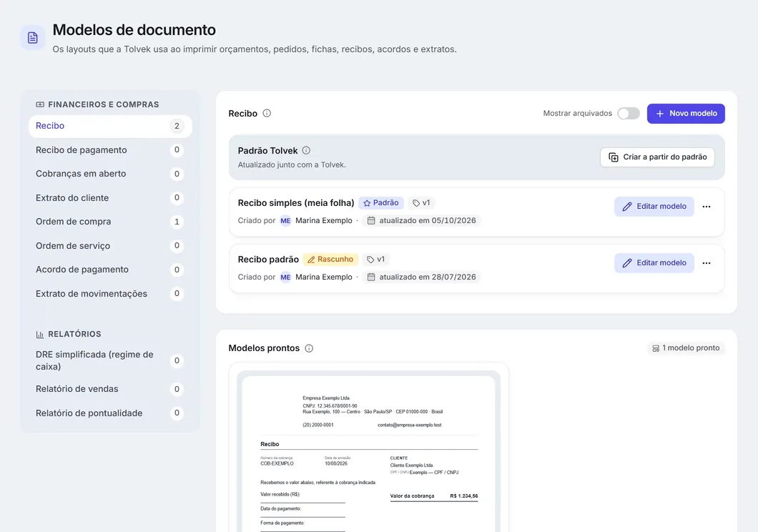Viewport: 758px width, 532px height.
Task: Select Extrato de movimentações category
Action: tap(110, 294)
